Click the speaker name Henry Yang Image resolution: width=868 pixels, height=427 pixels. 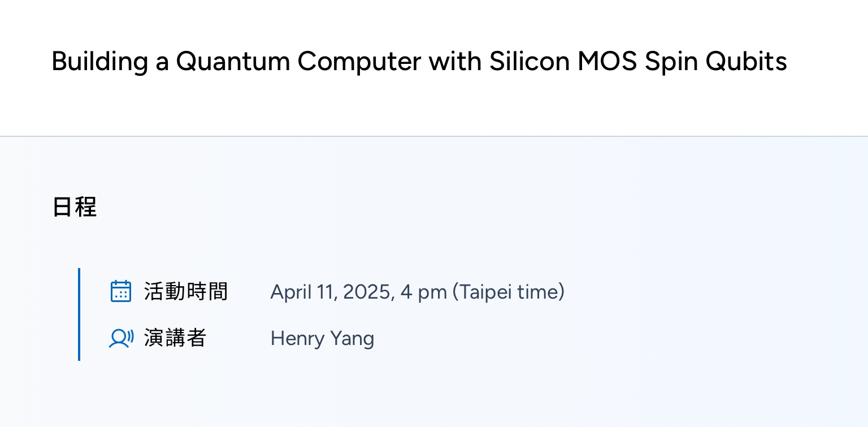tap(322, 339)
